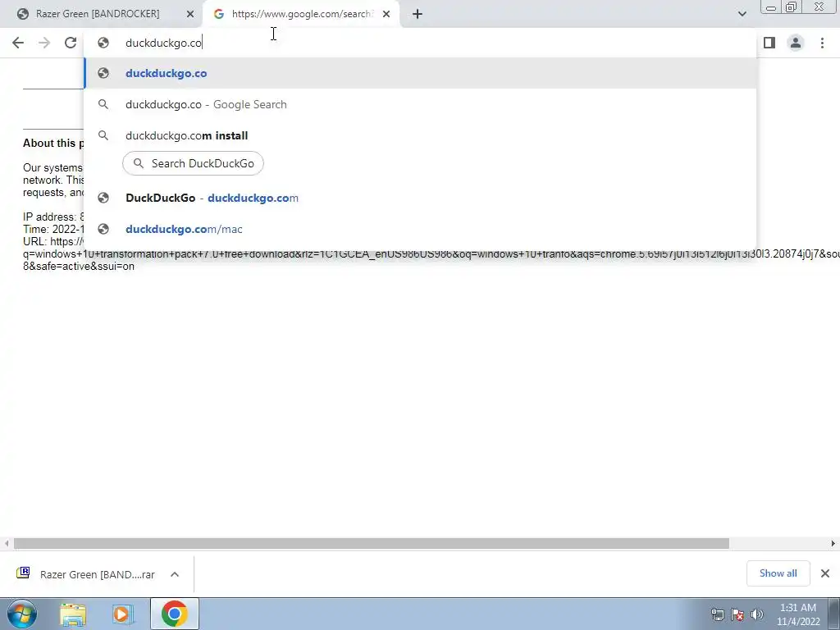Reload the current page
Image resolution: width=840 pixels, height=630 pixels.
71,43
